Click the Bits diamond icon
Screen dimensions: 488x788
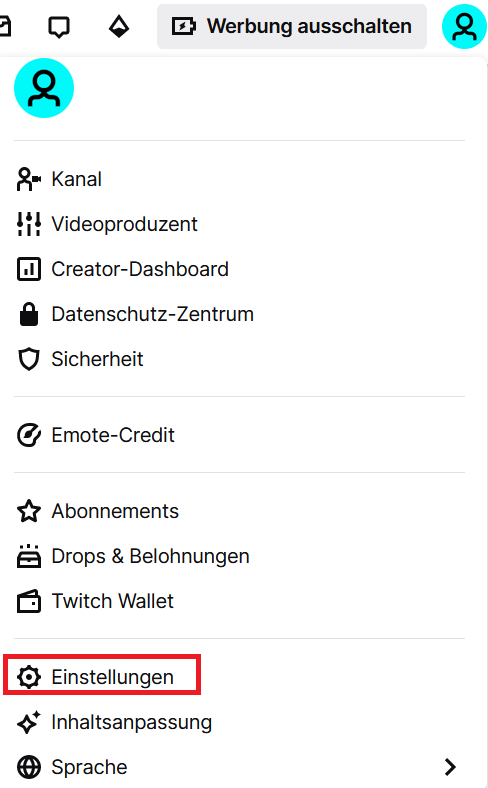click(119, 27)
